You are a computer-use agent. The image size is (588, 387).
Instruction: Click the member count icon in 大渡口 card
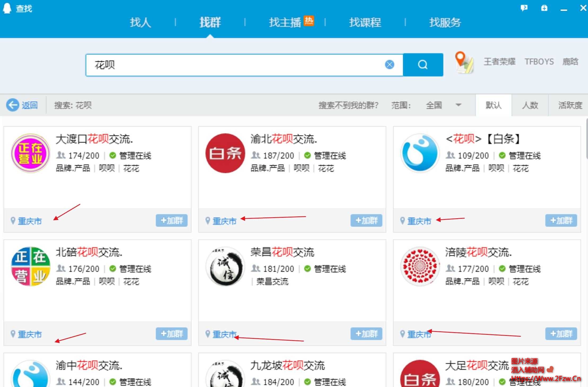click(61, 155)
